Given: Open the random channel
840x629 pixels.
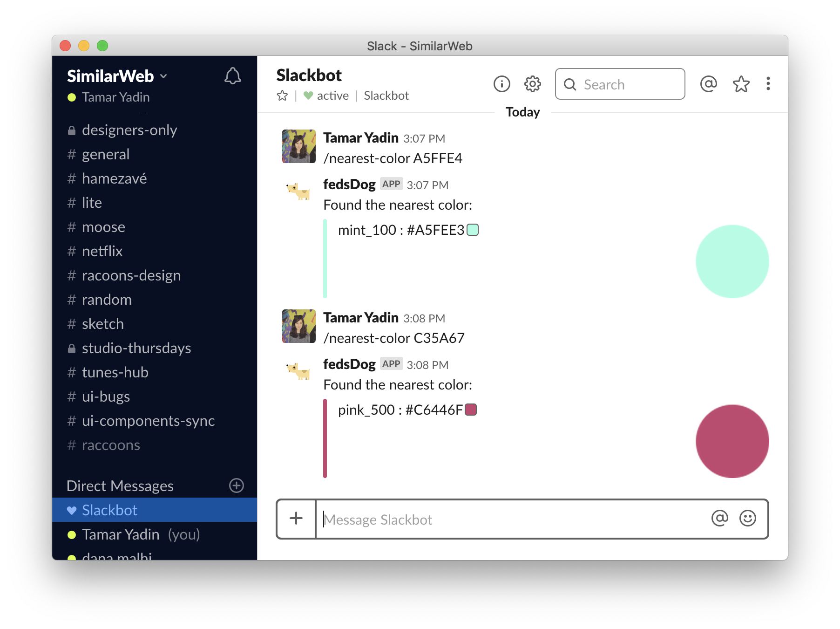Looking at the screenshot, I should coord(154,300).
